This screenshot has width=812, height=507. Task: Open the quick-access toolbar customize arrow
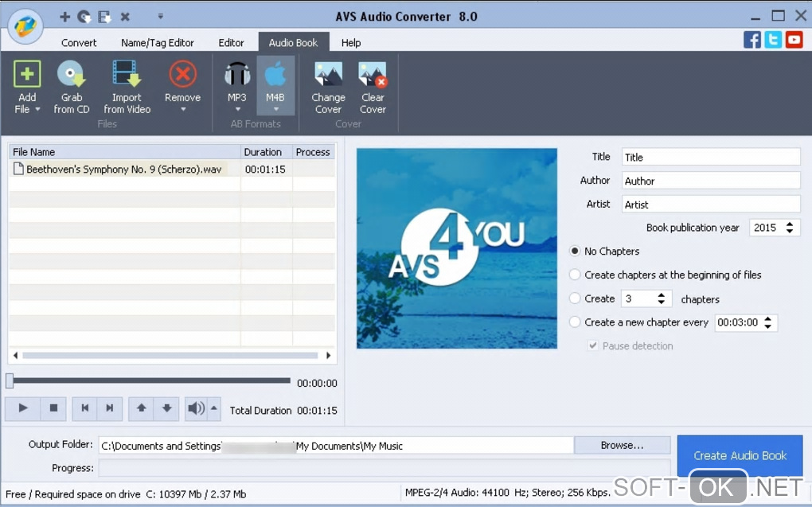click(161, 17)
